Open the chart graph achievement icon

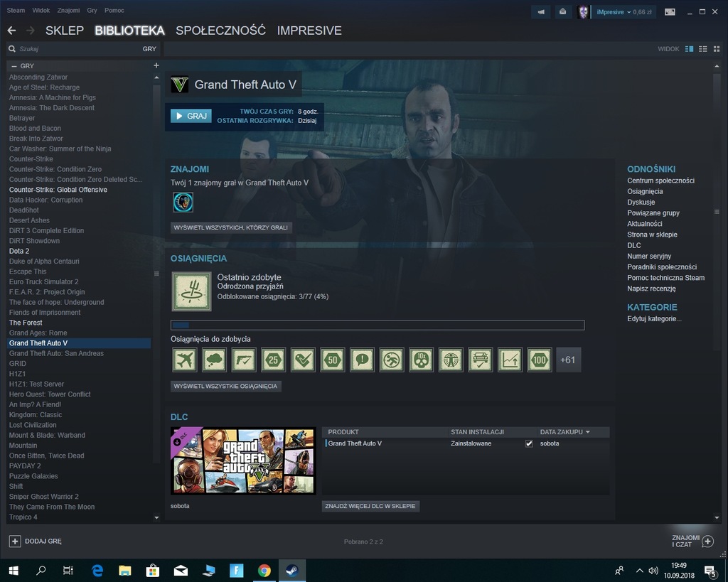coord(510,360)
